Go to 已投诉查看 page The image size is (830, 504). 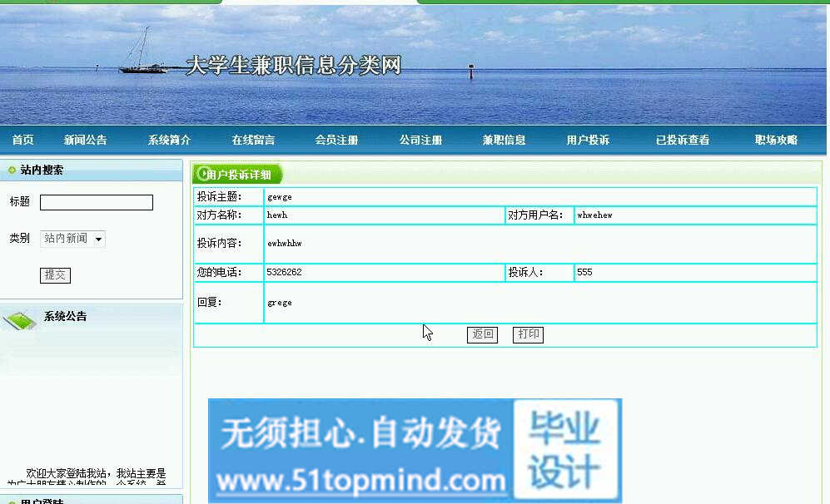[683, 140]
